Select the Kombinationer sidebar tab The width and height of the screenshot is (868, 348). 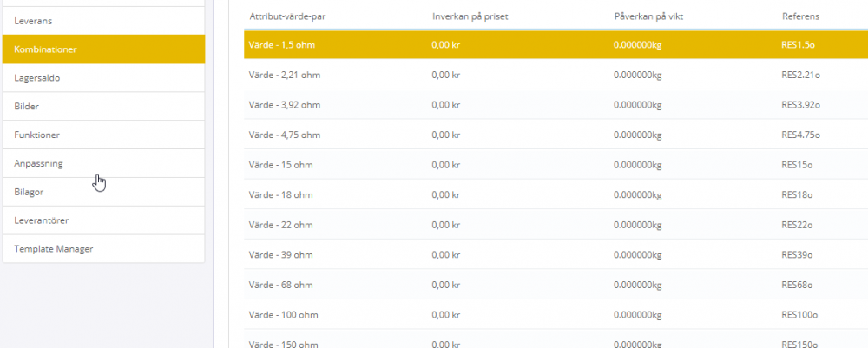tap(102, 49)
